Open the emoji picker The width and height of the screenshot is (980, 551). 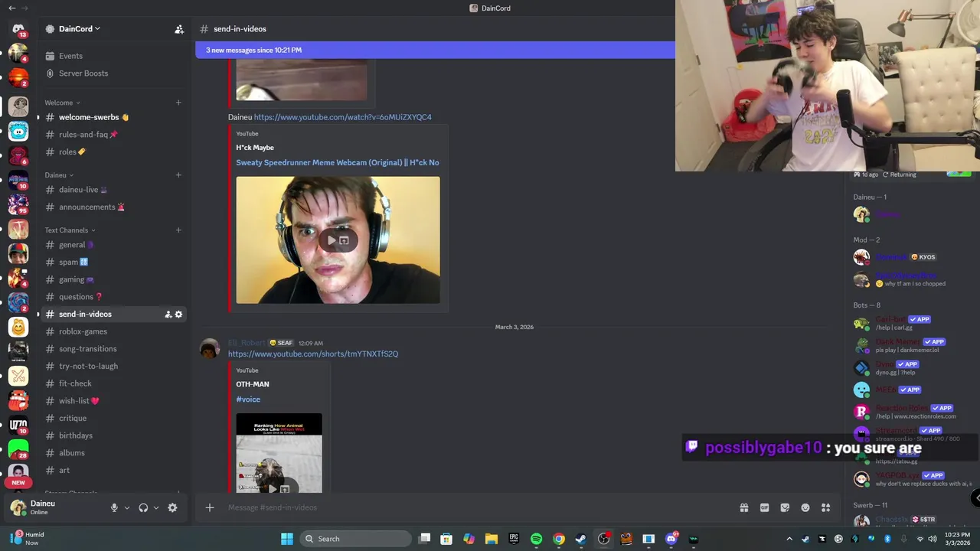coord(805,507)
